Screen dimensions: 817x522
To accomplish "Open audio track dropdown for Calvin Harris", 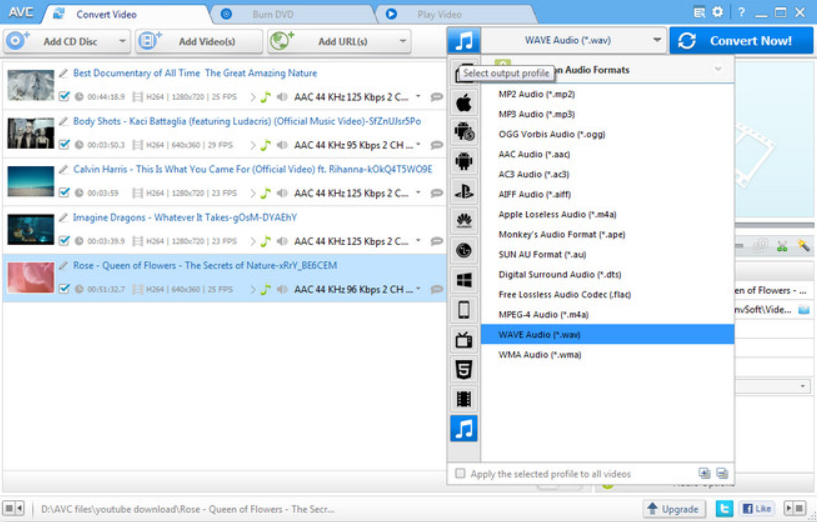I will point(418,192).
